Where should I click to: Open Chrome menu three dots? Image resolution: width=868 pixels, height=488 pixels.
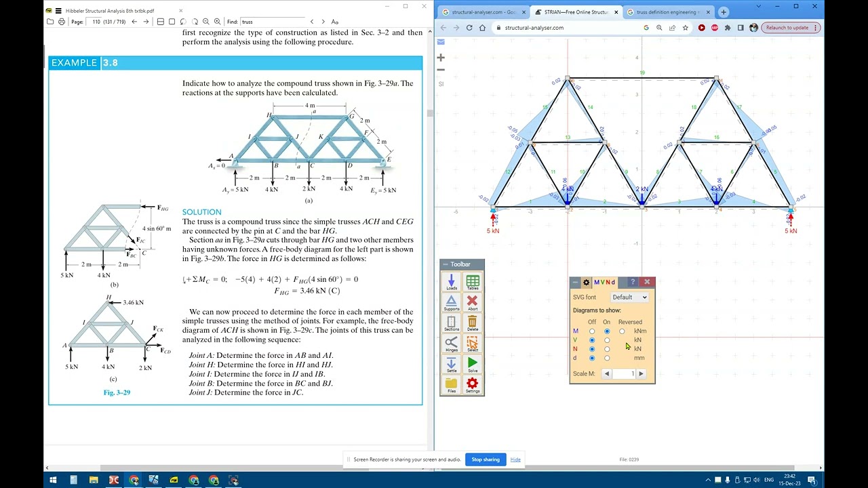click(x=816, y=28)
